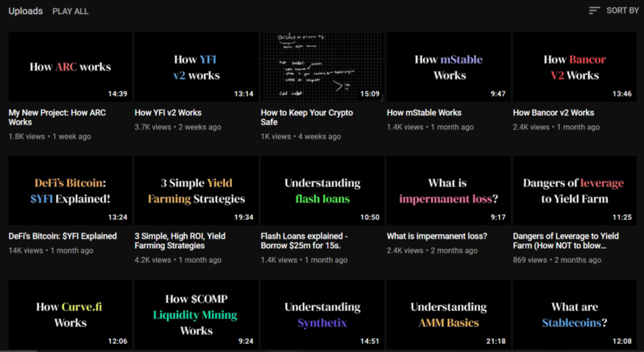Click the What is impermanent loss? title
Screen dimensions: 644x352
[x=436, y=236]
